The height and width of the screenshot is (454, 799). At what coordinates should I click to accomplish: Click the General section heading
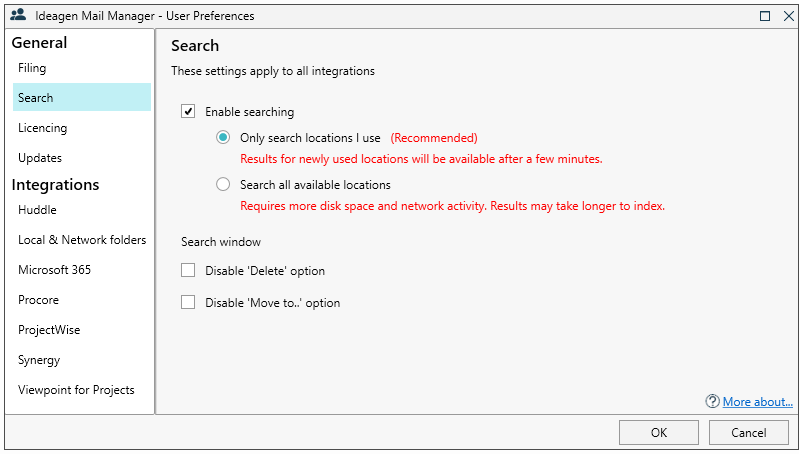pos(39,43)
